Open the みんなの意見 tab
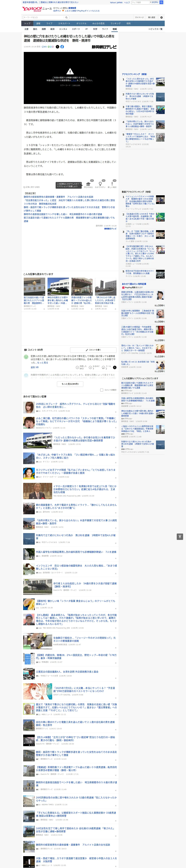Image resolution: width=186 pixels, height=868 pixels. (99, 24)
